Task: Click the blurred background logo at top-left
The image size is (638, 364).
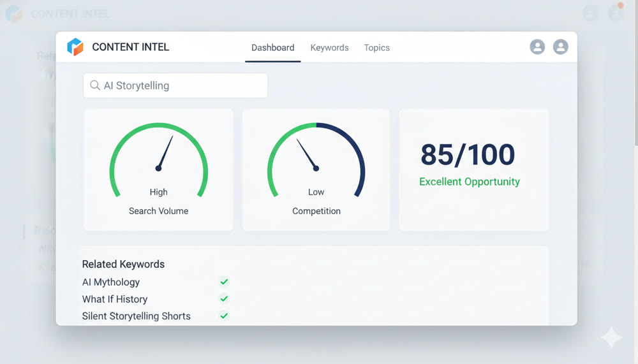Action: tap(14, 14)
